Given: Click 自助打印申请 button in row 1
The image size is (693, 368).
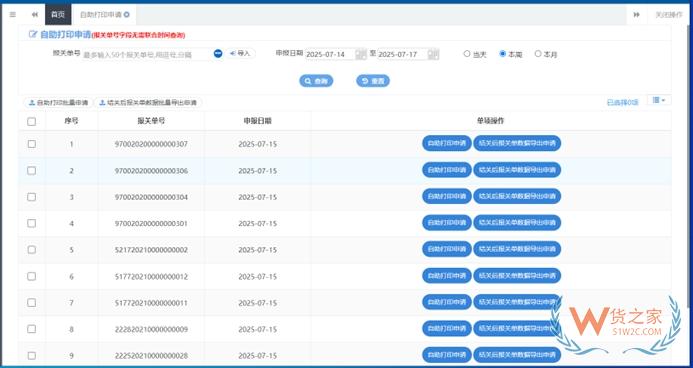Looking at the screenshot, I should (447, 144).
